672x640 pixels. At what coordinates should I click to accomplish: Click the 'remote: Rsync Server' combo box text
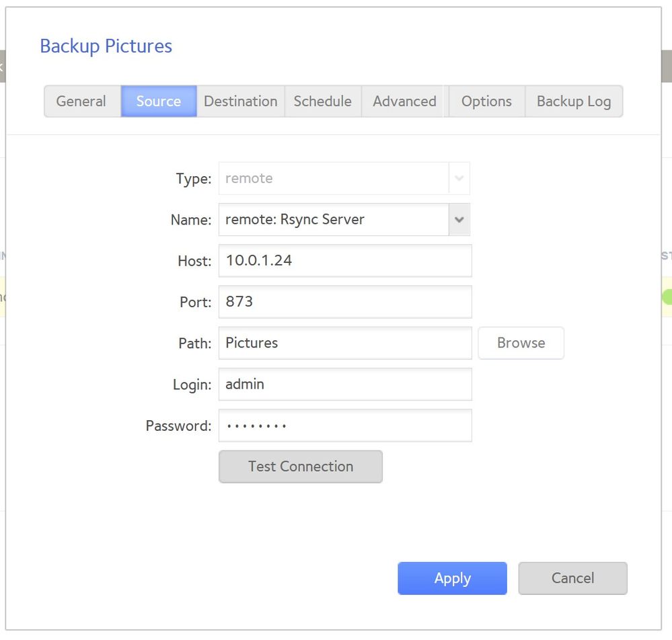(x=333, y=220)
